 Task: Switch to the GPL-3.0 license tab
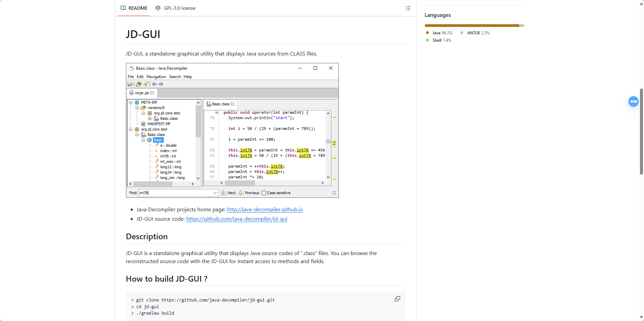[x=175, y=8]
